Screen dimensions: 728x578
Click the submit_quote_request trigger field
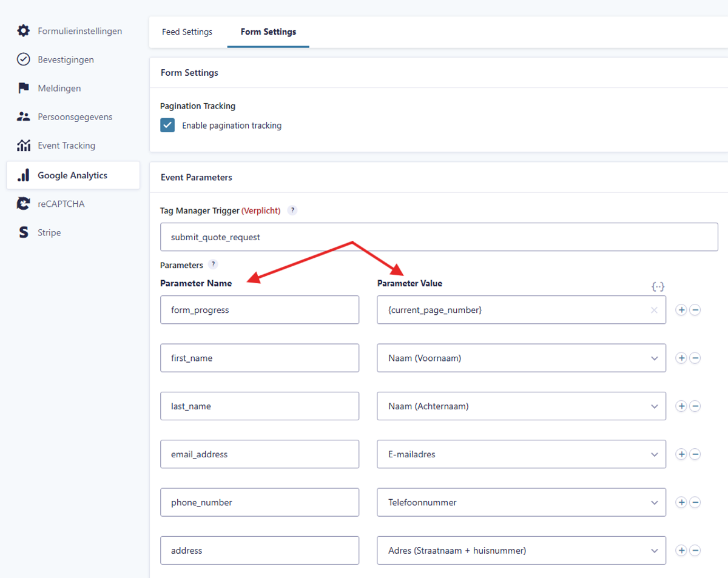coord(439,237)
